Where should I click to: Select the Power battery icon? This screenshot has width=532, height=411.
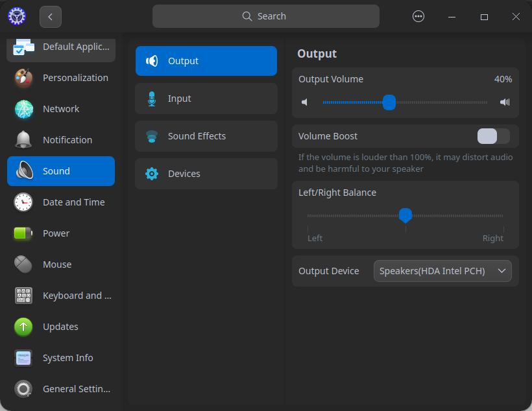[x=23, y=233]
